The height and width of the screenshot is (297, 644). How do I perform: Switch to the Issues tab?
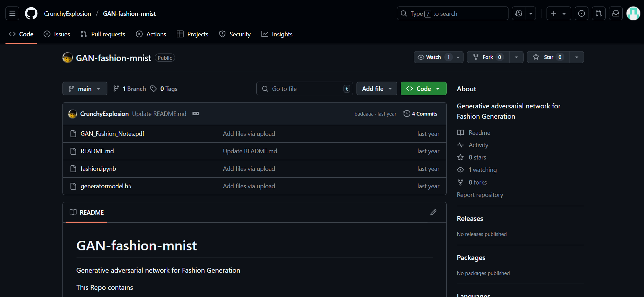57,34
